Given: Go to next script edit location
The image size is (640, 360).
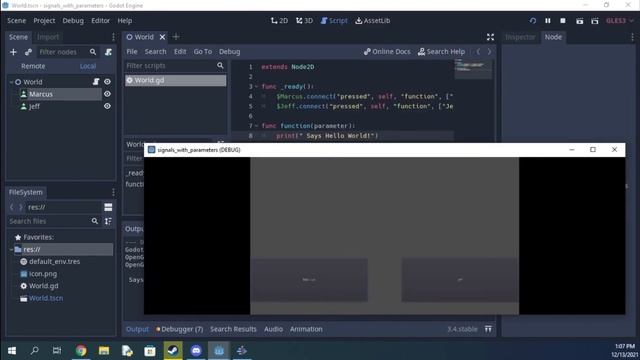Looking at the screenshot, I should (489, 51).
